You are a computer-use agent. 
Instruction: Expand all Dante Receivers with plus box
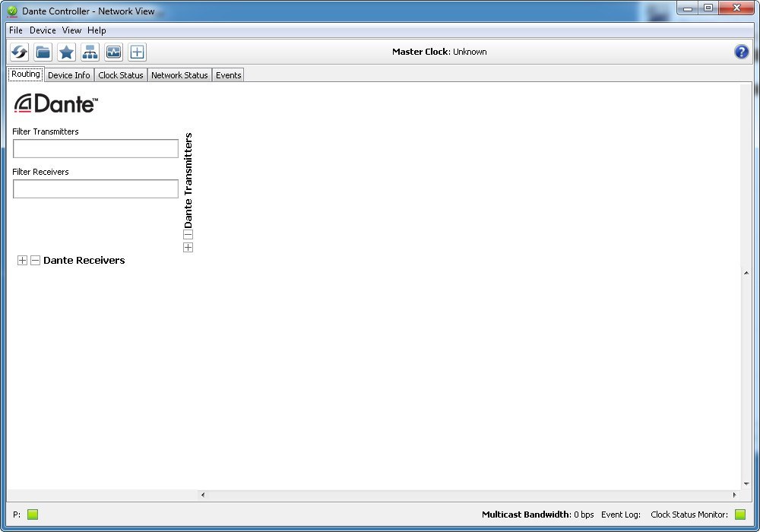(22, 260)
